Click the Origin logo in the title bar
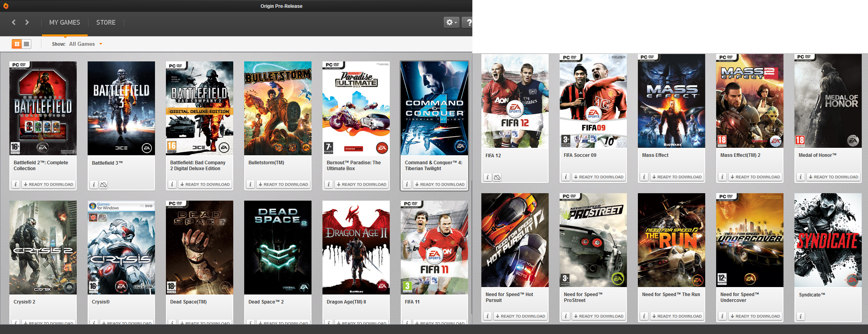 tap(5, 6)
